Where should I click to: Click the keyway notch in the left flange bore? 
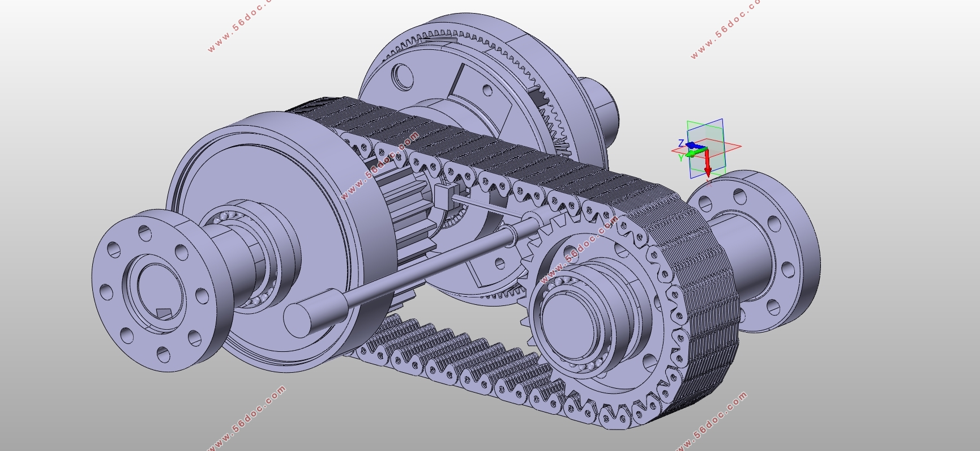(164, 313)
